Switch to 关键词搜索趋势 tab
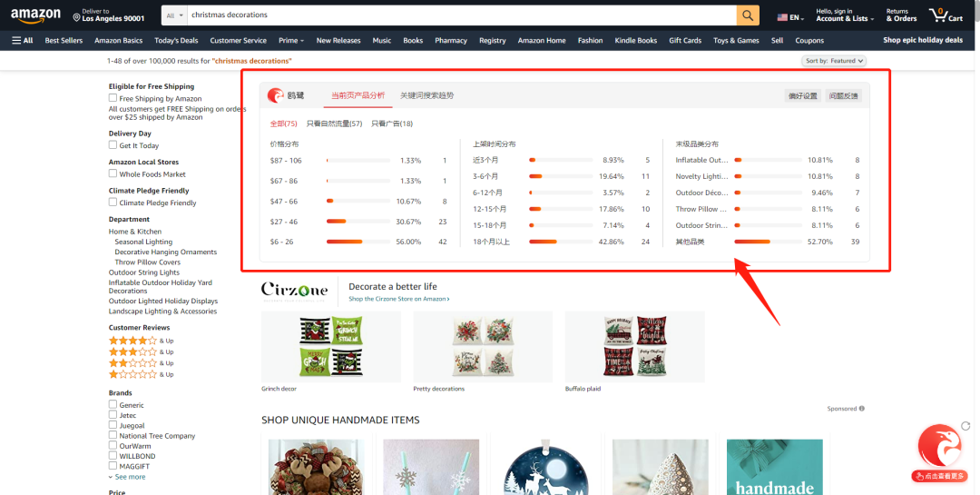 tap(426, 95)
